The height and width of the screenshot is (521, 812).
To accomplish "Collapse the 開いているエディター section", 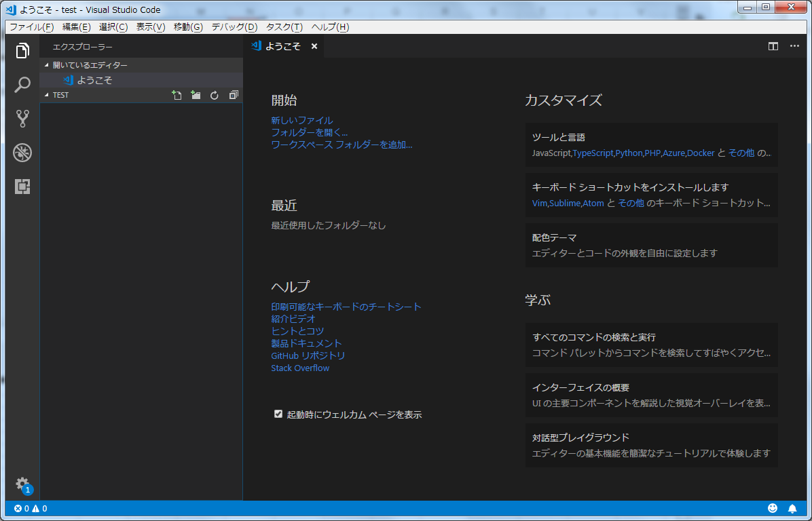I will (47, 65).
